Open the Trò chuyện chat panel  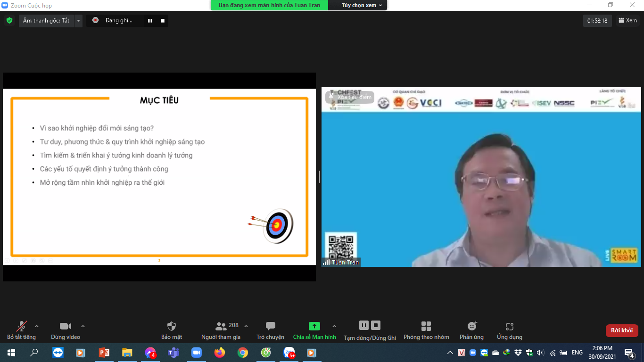point(270,330)
